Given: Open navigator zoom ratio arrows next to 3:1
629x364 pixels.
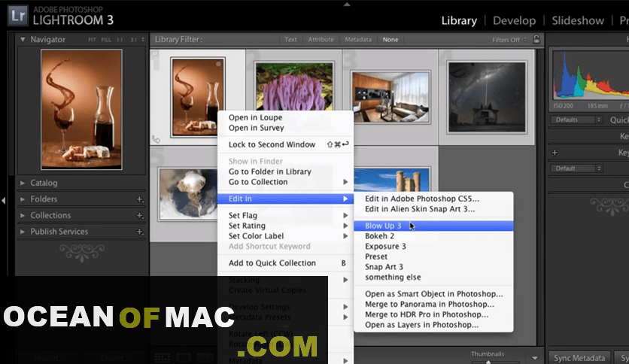Looking at the screenshot, I should 143,40.
